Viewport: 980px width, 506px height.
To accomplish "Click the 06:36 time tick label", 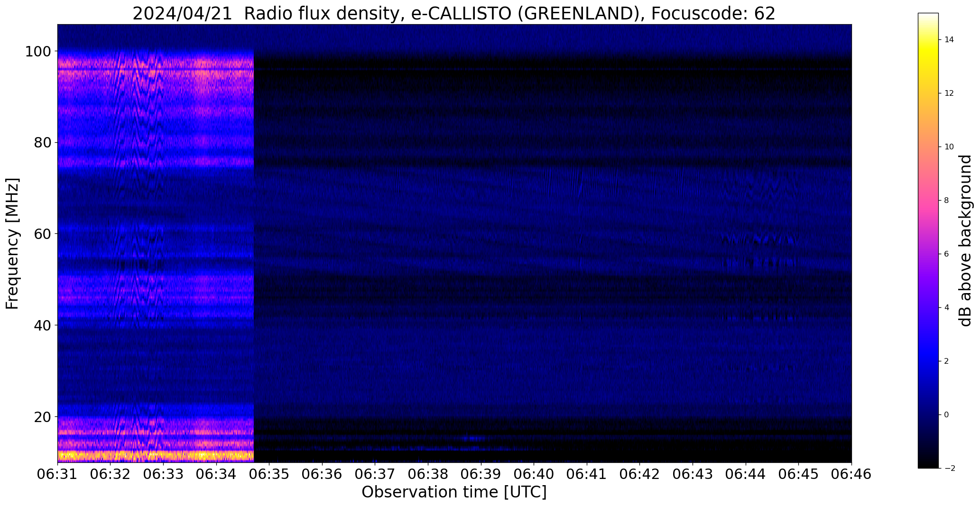I will point(322,475).
